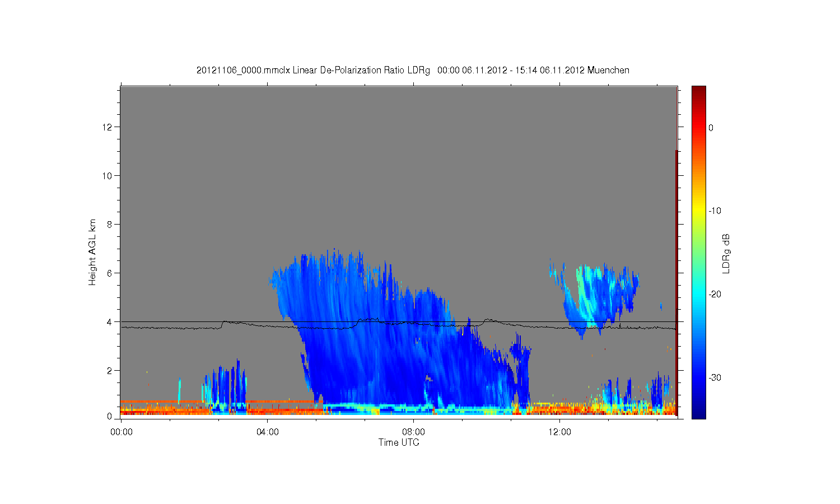Click the 'LDRg dB' colorbar label
Screen dimensions: 840x504
pyautogui.click(x=726, y=253)
